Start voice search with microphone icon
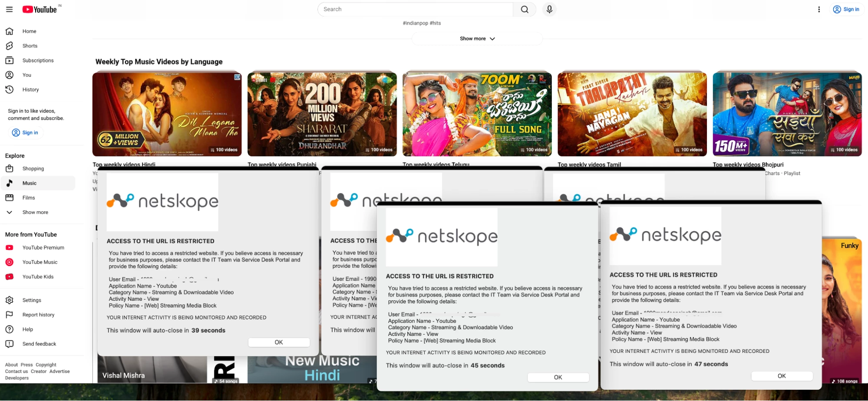The width and height of the screenshot is (868, 401). click(x=549, y=9)
